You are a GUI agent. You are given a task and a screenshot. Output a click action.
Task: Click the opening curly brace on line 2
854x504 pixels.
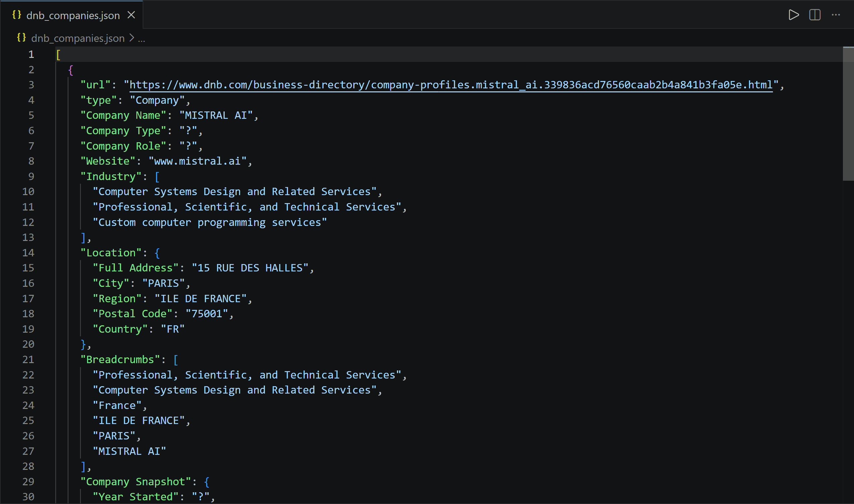pos(71,70)
